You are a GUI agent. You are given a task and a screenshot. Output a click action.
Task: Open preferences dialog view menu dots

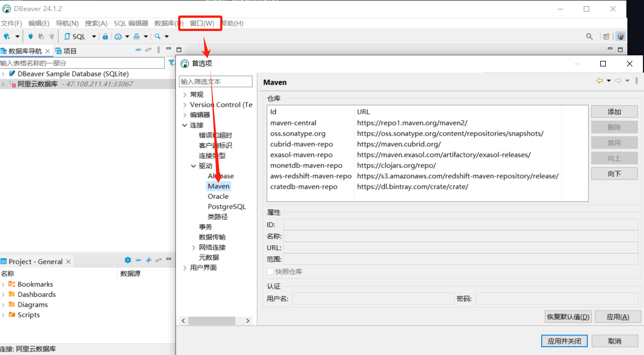[x=637, y=81]
